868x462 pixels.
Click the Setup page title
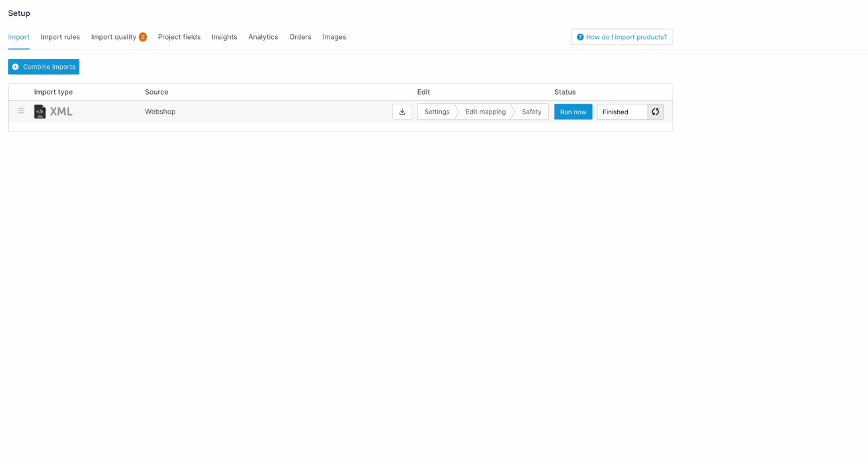point(19,13)
